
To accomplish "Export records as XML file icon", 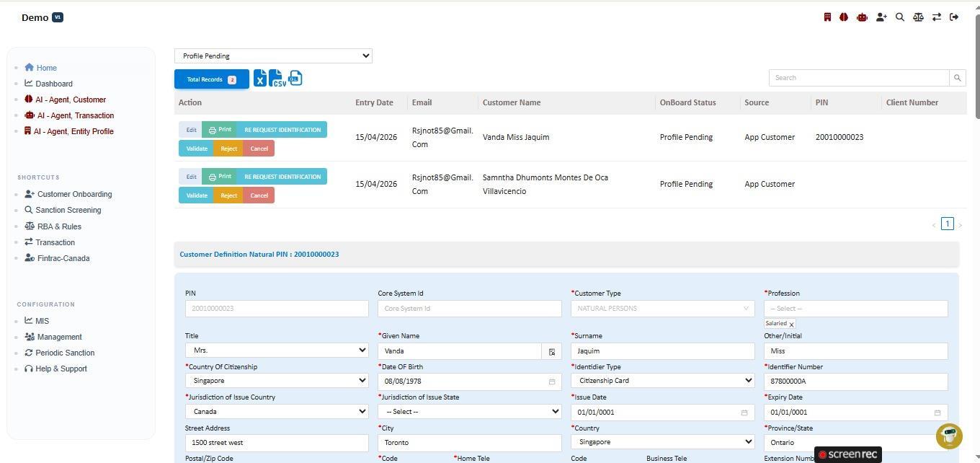I will [x=295, y=78].
